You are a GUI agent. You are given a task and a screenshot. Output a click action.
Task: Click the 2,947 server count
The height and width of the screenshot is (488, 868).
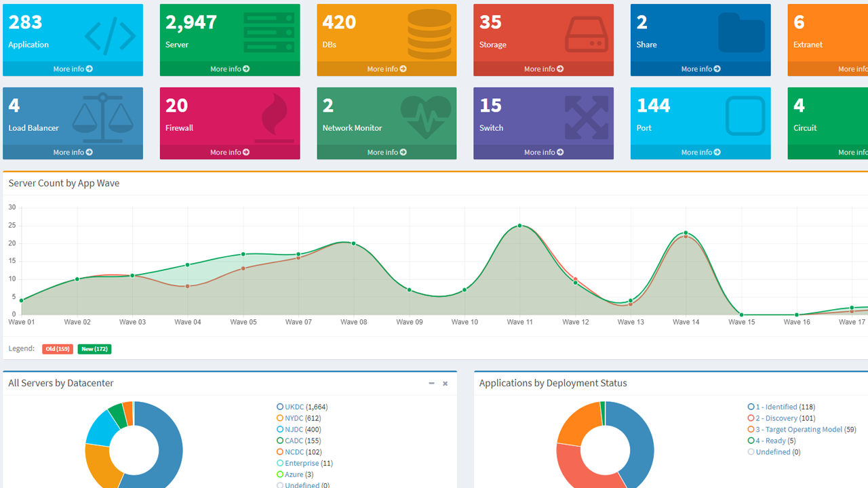(x=191, y=22)
